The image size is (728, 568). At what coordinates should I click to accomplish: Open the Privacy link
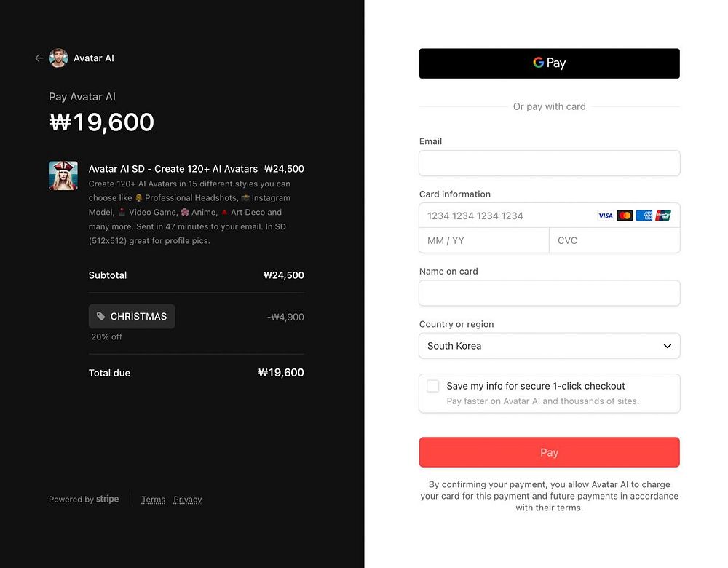(188, 500)
